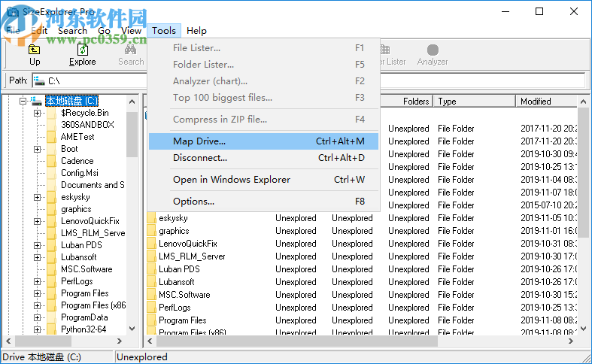Choose Disconnect... from Tools menu
Screen dimensions: 592x364
coord(263,158)
